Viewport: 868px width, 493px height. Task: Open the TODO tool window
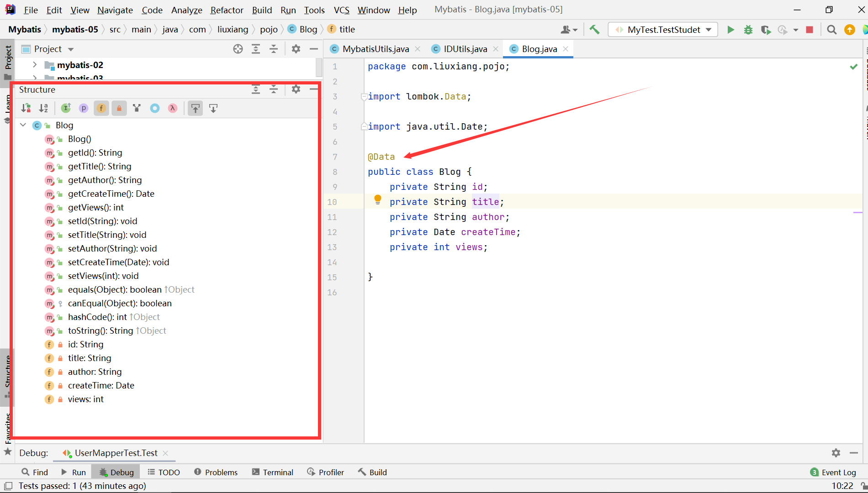164,472
